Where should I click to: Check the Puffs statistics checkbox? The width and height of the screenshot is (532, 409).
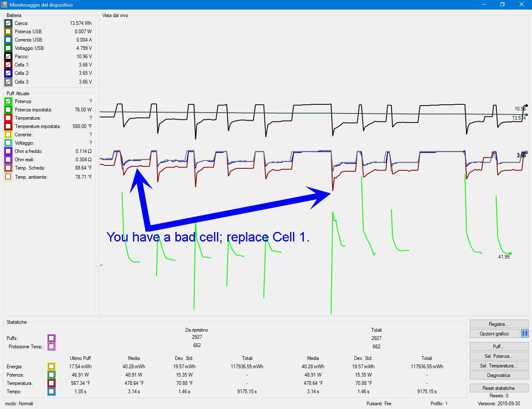[51, 338]
